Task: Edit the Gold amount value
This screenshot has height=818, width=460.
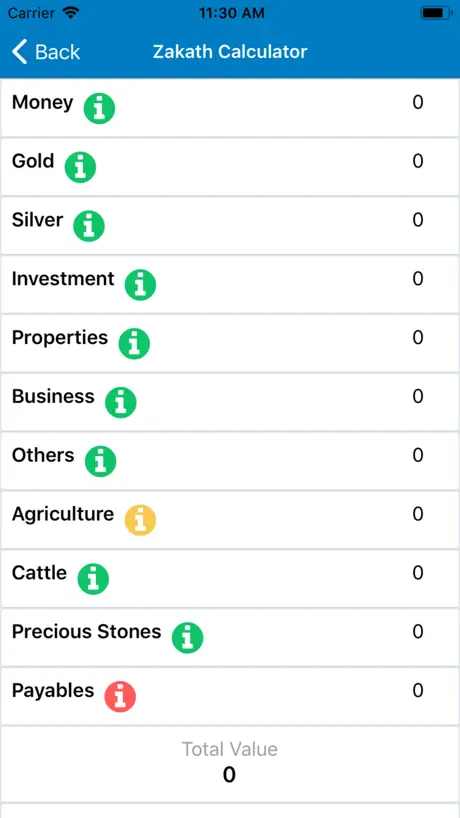Action: (418, 161)
